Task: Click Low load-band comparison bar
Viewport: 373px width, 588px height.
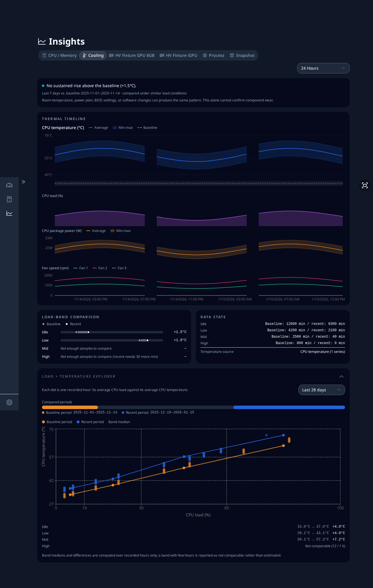Action: tap(112, 340)
